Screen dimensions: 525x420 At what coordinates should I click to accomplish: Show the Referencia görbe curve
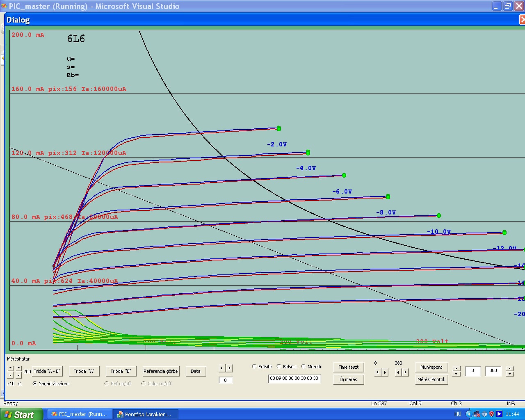point(161,371)
